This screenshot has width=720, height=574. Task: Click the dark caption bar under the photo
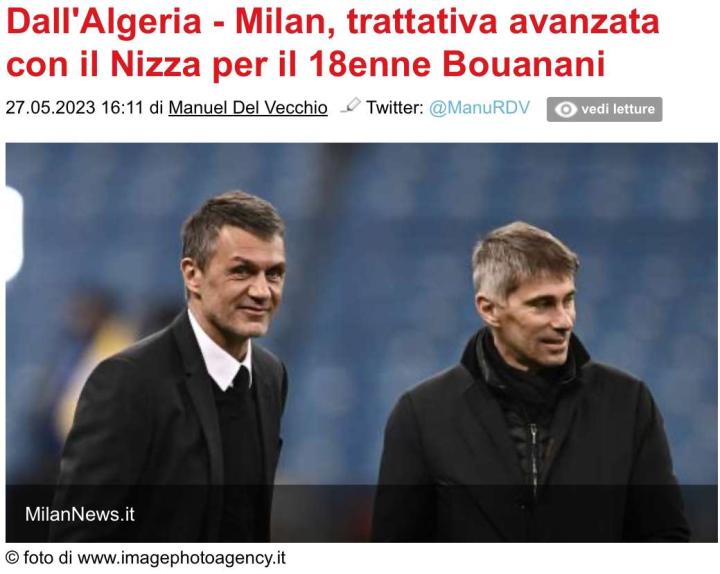(361, 513)
